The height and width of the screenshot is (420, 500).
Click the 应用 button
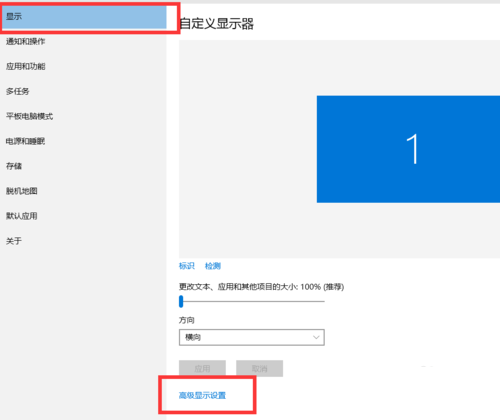click(x=202, y=368)
